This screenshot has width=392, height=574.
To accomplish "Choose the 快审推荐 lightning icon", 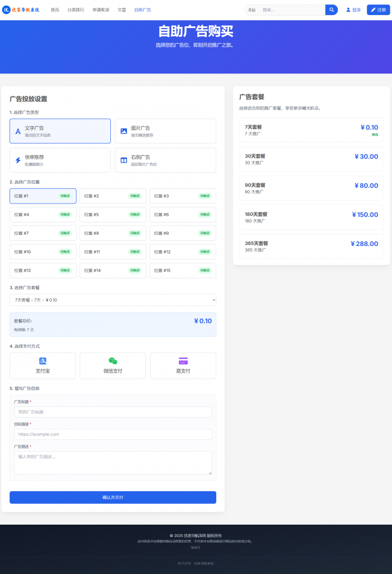I will click(18, 160).
